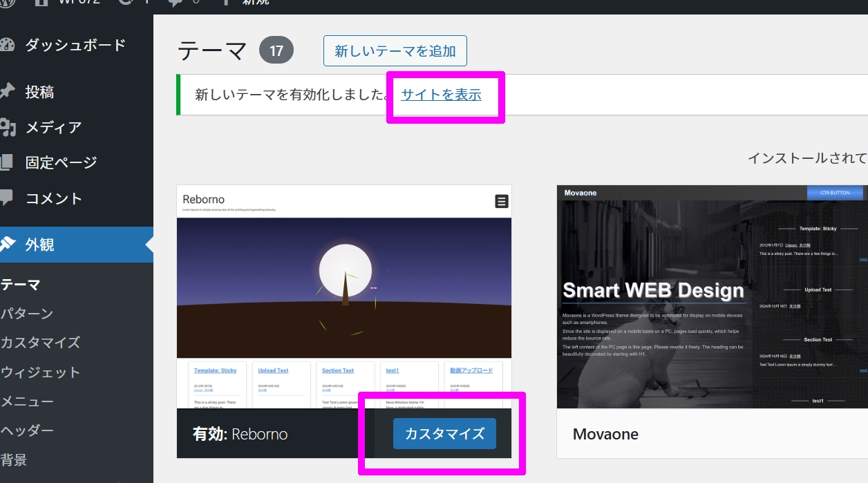Viewport: 868px width, 483px height.
Task: Click the paintbrush icon beside 外観
Action: coord(7,245)
